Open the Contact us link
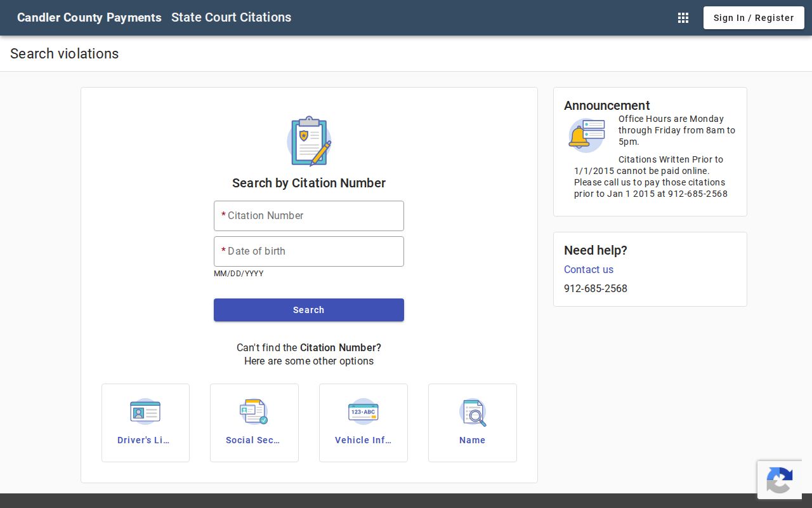 pyautogui.click(x=589, y=269)
